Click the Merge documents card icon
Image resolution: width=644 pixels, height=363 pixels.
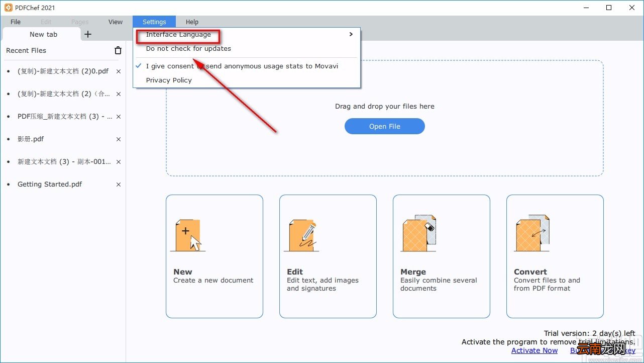coord(418,233)
